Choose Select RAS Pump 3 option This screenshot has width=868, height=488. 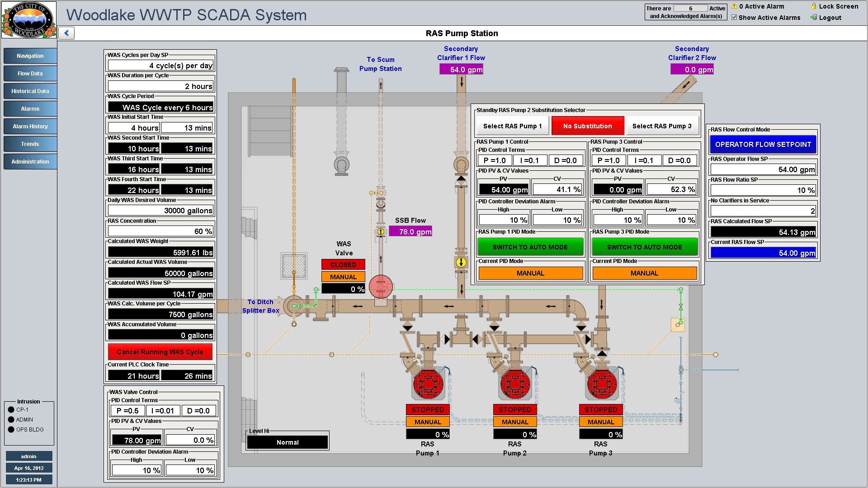coord(661,126)
